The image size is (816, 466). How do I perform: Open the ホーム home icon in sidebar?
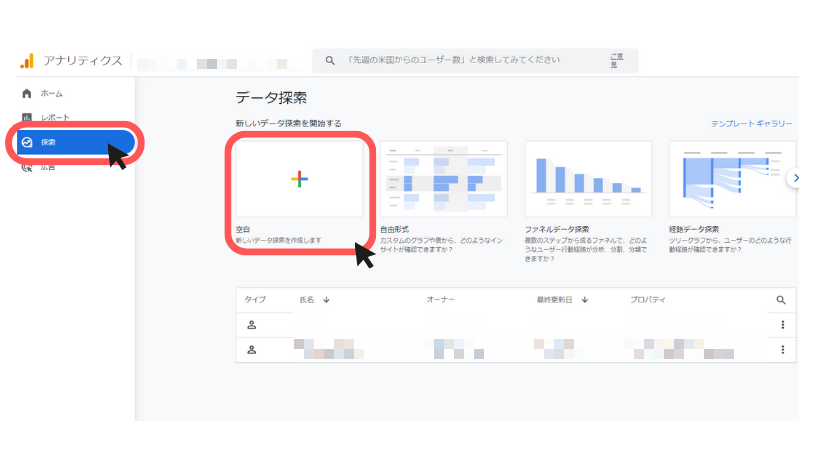tap(27, 93)
